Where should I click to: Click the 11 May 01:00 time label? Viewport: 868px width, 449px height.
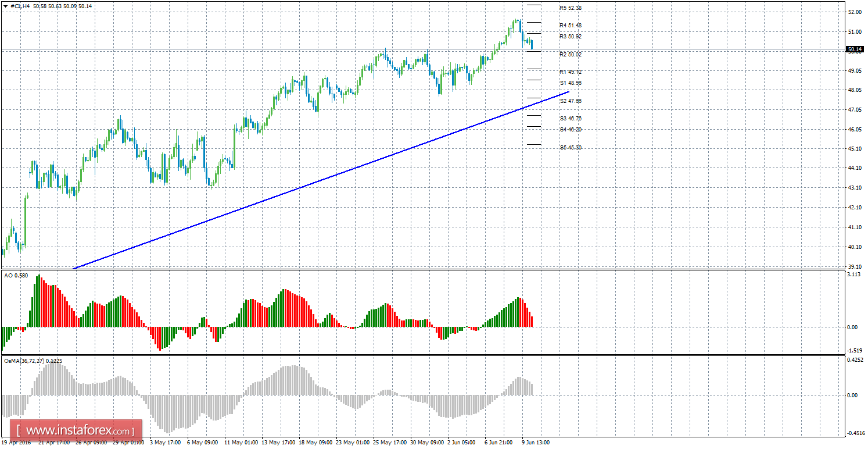pos(241,443)
